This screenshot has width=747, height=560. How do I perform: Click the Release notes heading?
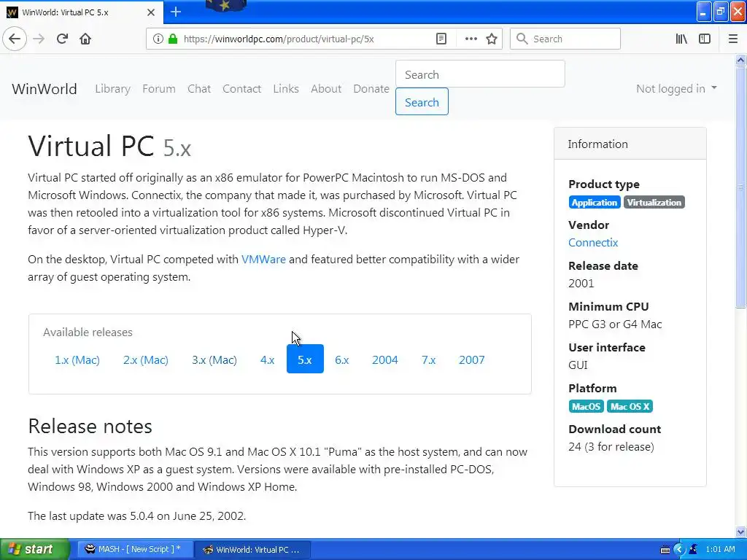(x=90, y=426)
